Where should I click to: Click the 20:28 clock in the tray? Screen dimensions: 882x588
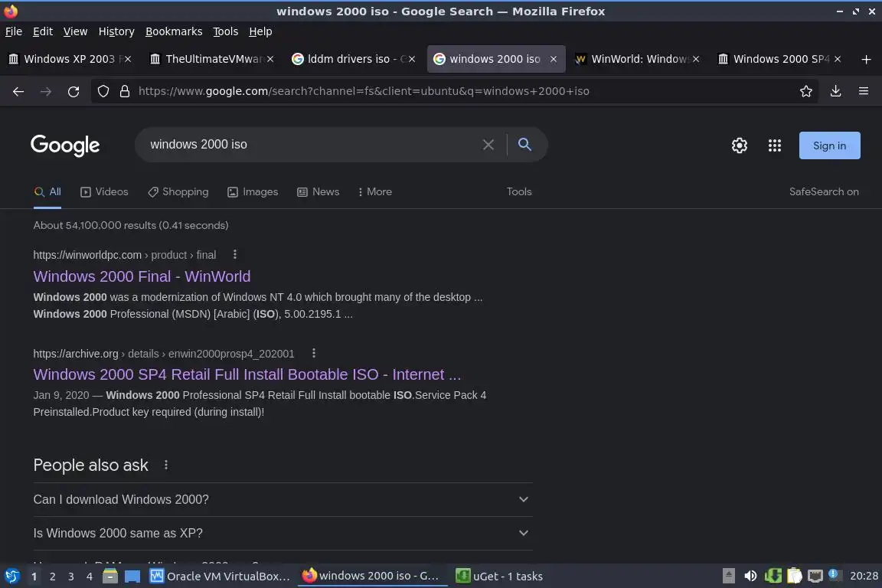pyautogui.click(x=864, y=577)
